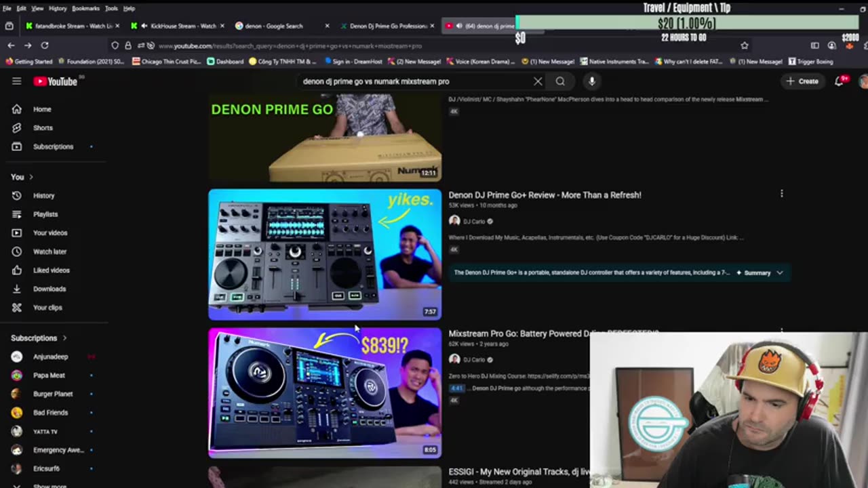The image size is (868, 488).
Task: Play the Prime Go+ yikes thumbnail video
Action: [325, 254]
